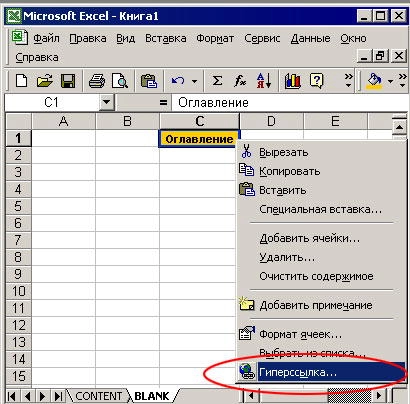Open the Сервис menu
Screen dimensions: 410x404
(x=262, y=39)
